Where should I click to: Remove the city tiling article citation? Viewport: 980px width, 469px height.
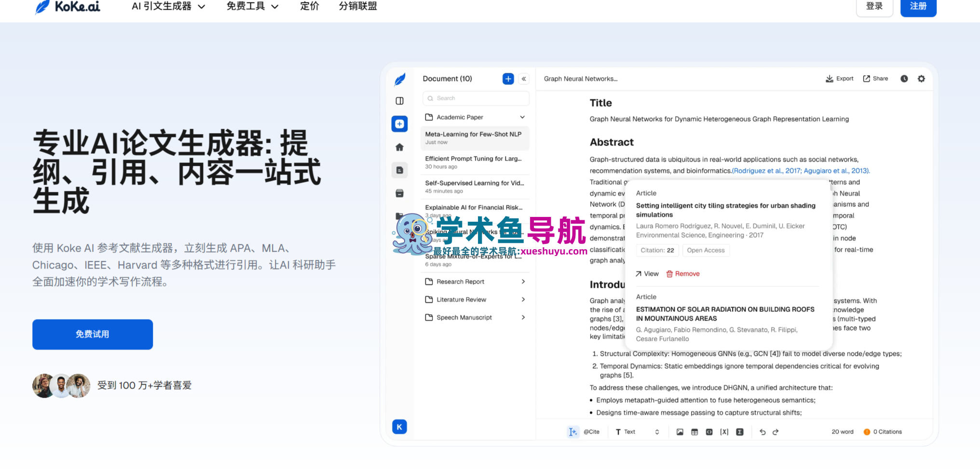683,274
